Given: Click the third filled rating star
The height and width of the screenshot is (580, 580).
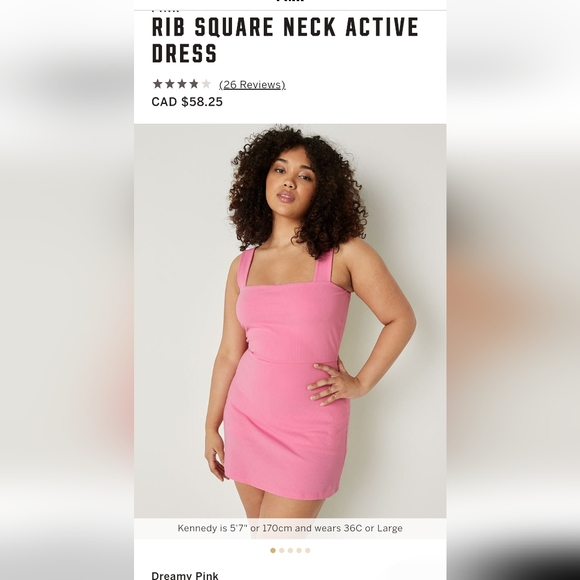Looking at the screenshot, I should (182, 84).
